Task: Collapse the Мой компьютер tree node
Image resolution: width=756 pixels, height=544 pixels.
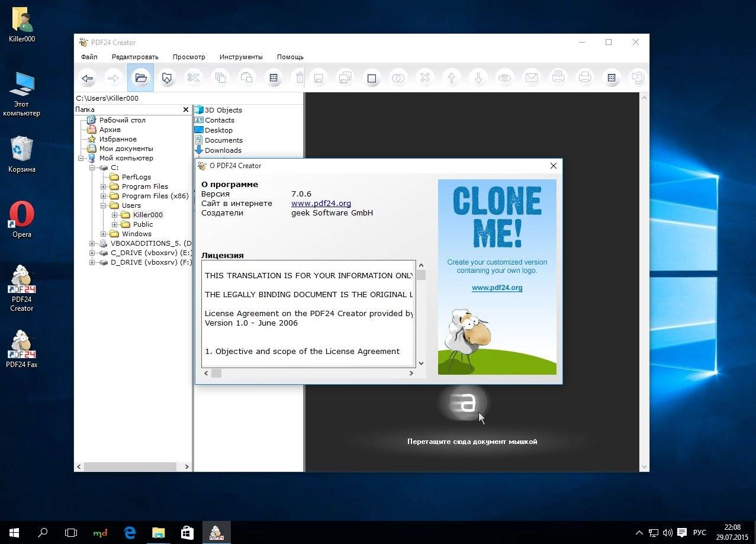Action: pos(81,158)
